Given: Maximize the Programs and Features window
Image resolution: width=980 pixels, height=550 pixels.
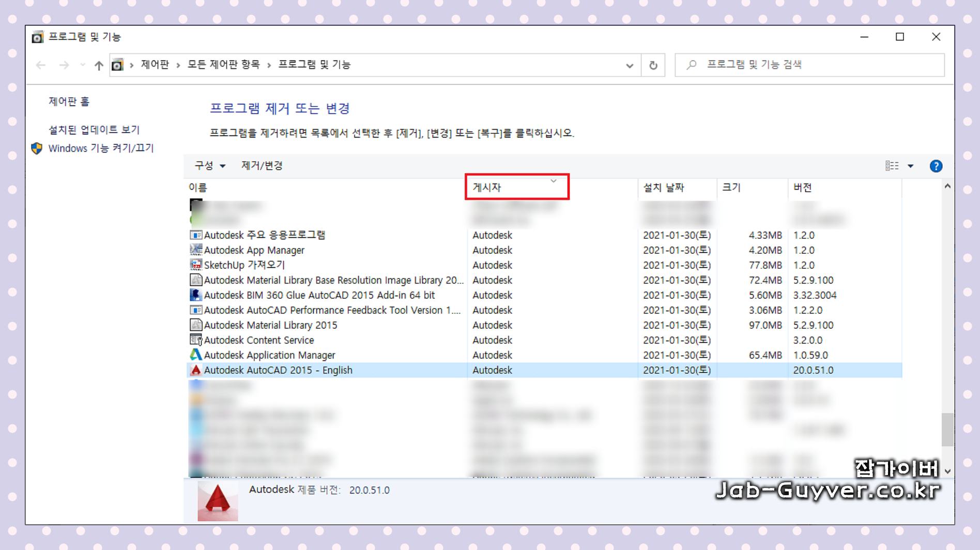Looking at the screenshot, I should click(x=900, y=37).
